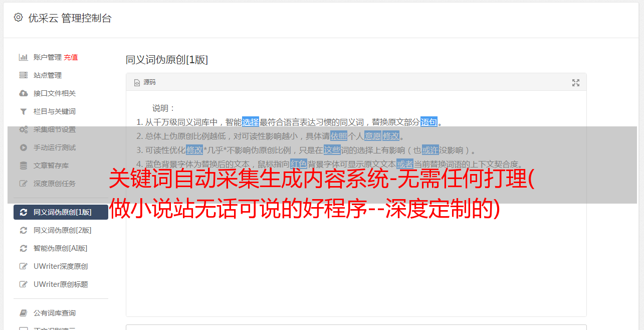Click the bar chart icon for 账户管理
Image resolution: width=644 pixels, height=330 pixels.
pos(23,57)
